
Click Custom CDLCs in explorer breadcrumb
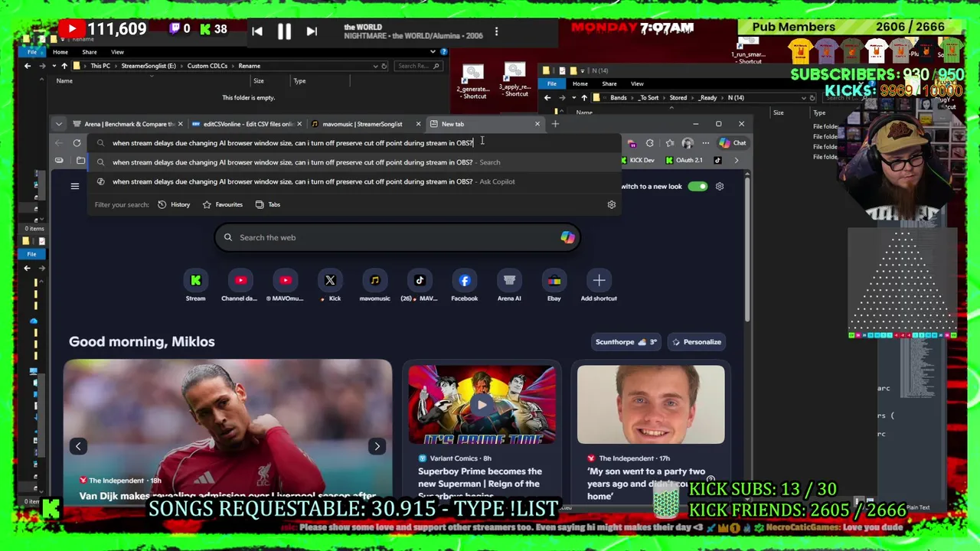tap(207, 66)
